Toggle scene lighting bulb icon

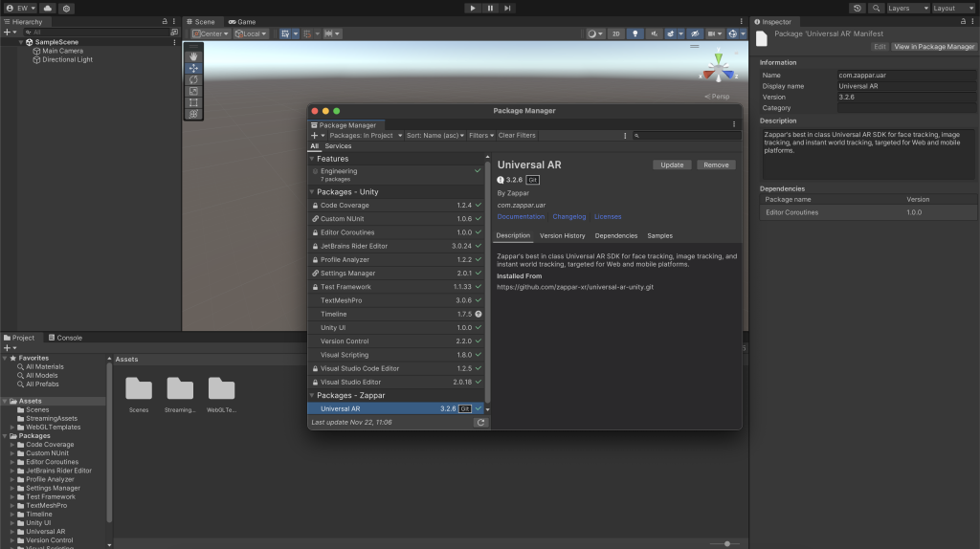(x=635, y=33)
